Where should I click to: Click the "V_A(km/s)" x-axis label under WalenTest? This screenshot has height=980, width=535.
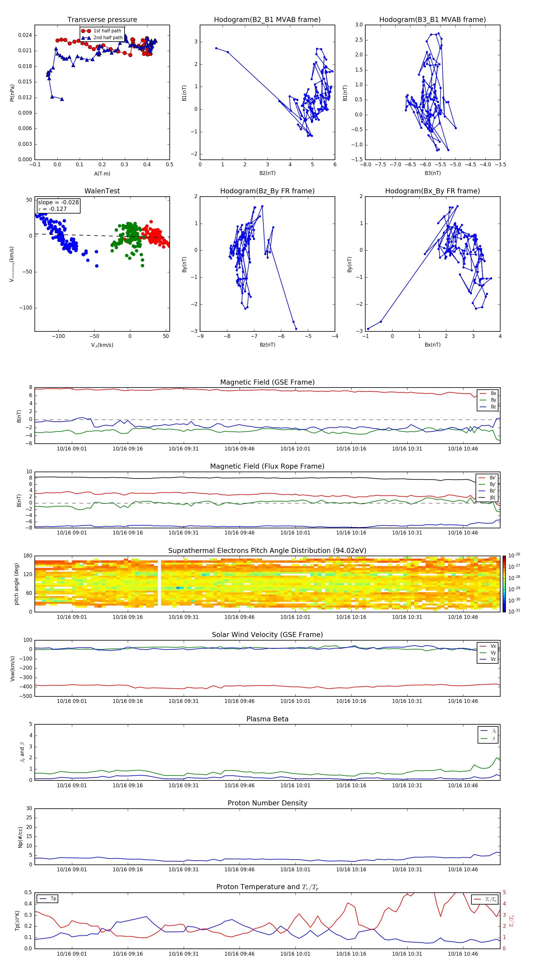[x=102, y=345]
